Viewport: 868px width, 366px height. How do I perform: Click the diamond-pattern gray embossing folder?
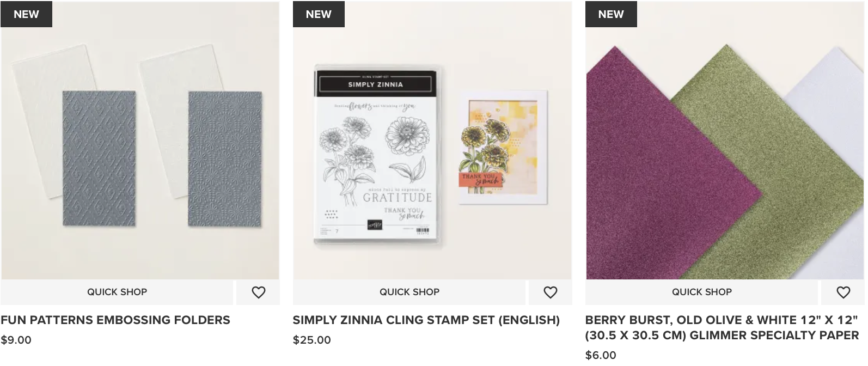(x=99, y=158)
